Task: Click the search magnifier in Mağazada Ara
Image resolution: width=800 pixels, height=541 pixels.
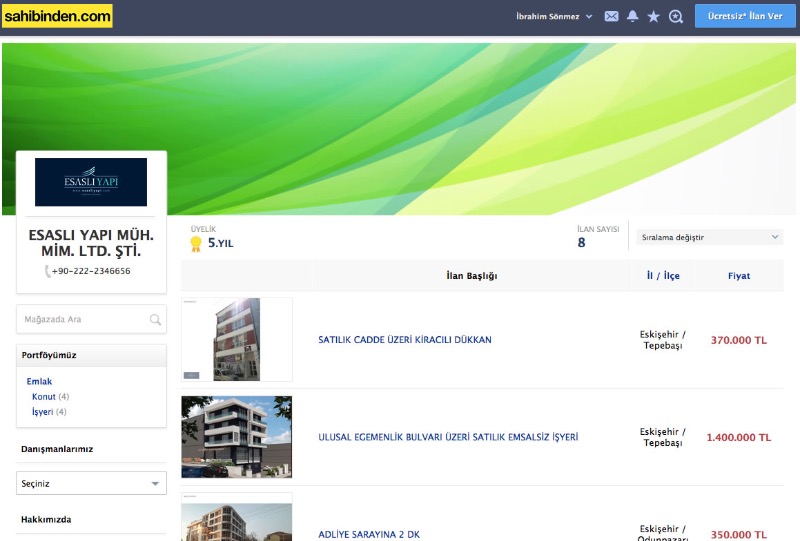Action: click(155, 319)
